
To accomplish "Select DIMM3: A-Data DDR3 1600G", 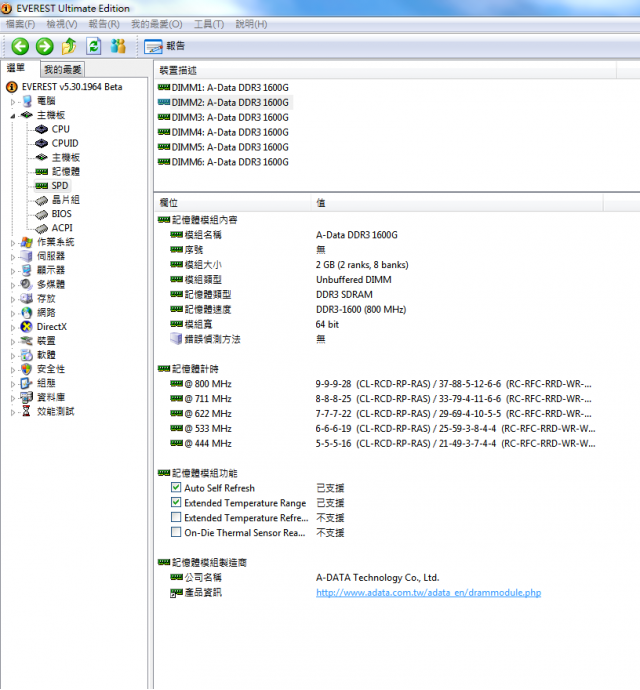I will [x=224, y=117].
